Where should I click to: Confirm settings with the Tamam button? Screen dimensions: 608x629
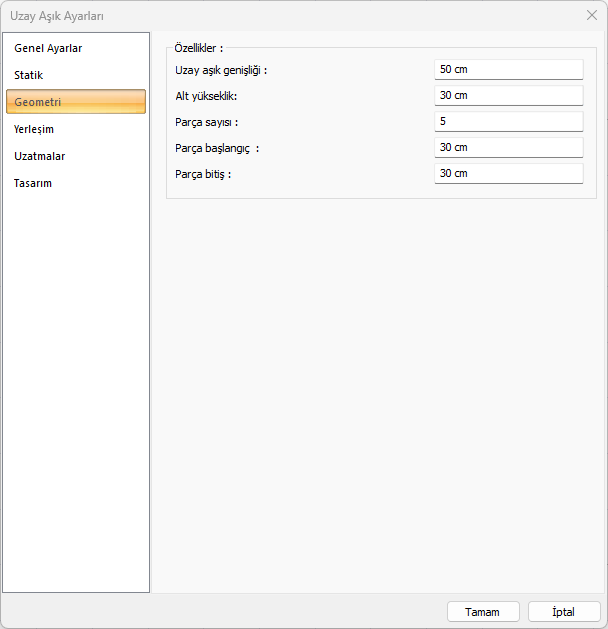(x=483, y=612)
